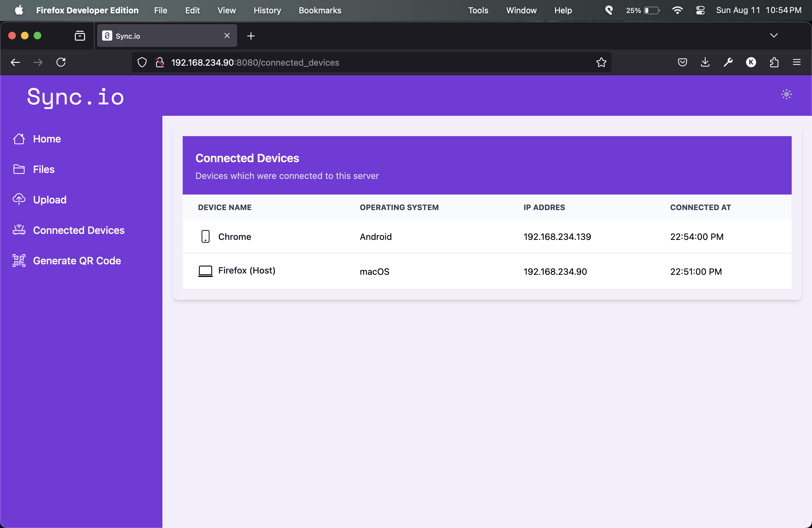This screenshot has height=528, width=812.
Task: Click the Connected Devices router icon
Action: [x=19, y=230]
